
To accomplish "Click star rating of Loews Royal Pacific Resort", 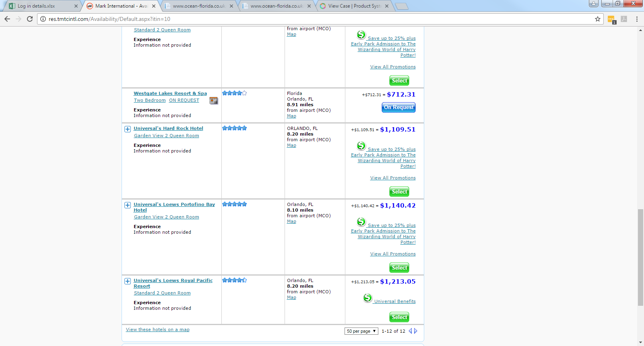I will [x=234, y=280].
